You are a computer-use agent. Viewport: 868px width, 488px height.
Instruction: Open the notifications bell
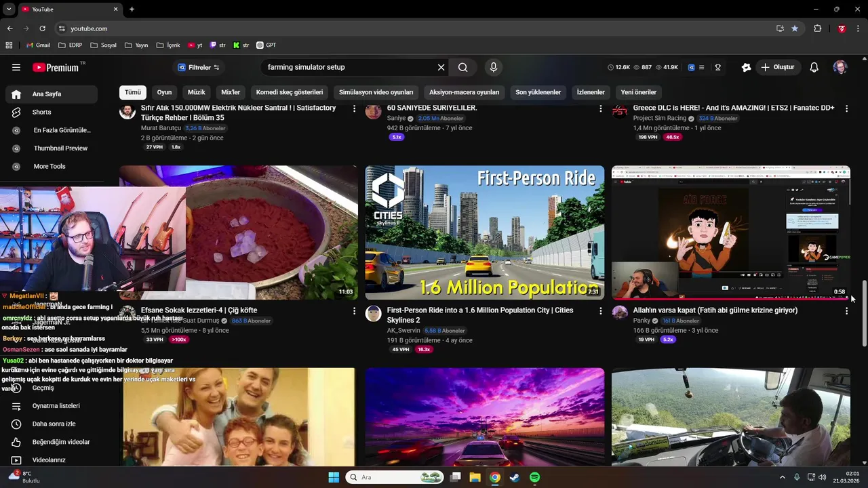814,67
